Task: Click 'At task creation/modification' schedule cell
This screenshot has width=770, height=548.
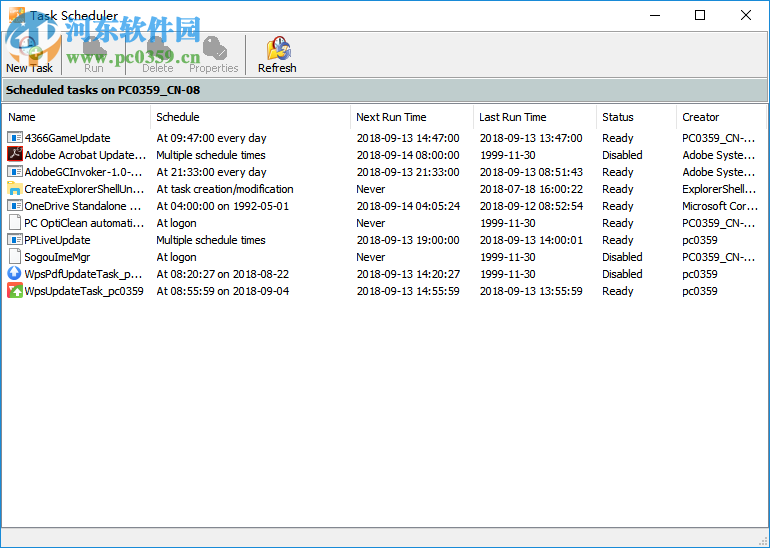Action: coord(225,189)
